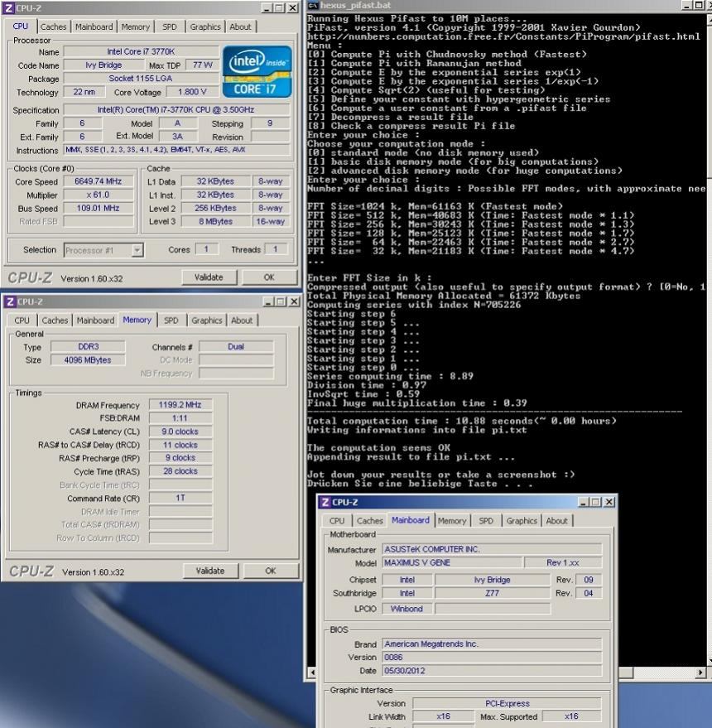Click the 'Series computing time : 8.89' line
Image resolution: width=712 pixels, height=728 pixels.
[390, 376]
